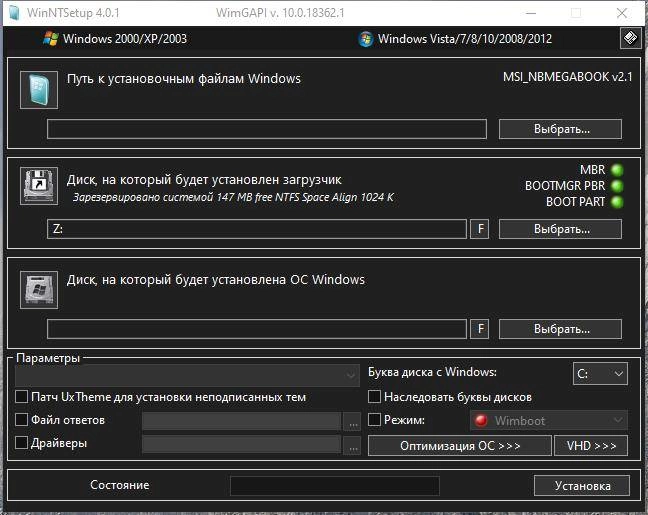Click WimGAPI v. 10.0.18362.1 title text
The image size is (648, 515).
[280, 13]
